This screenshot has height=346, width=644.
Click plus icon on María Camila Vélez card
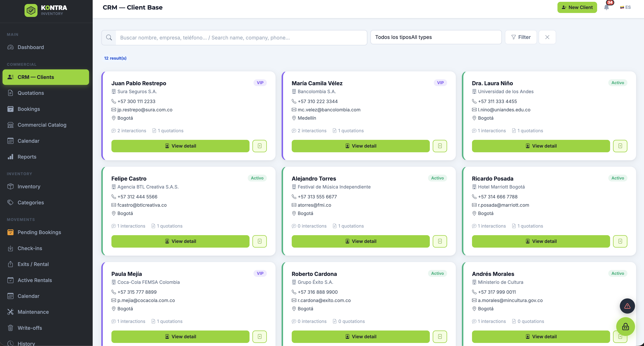point(440,146)
